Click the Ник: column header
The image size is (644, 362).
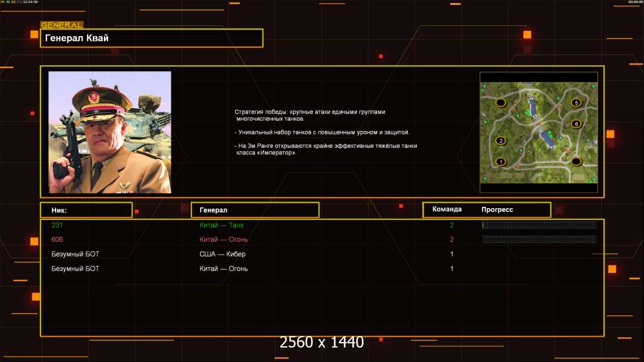(x=86, y=210)
